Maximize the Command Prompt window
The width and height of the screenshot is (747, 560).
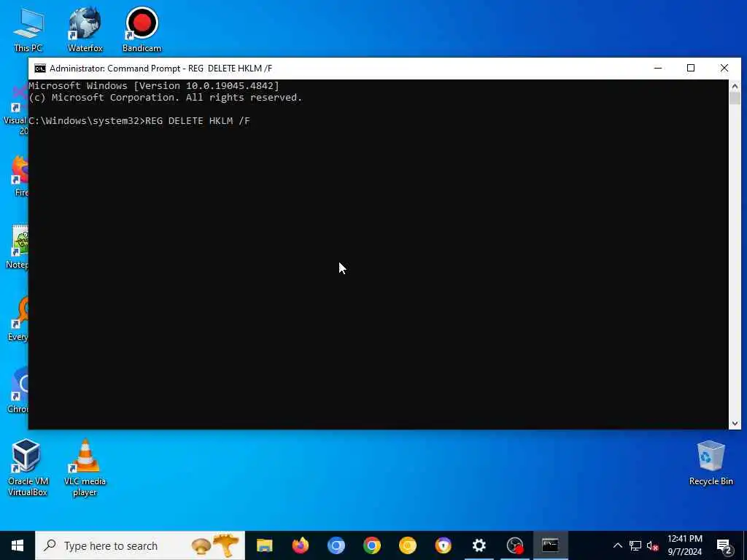pos(691,68)
